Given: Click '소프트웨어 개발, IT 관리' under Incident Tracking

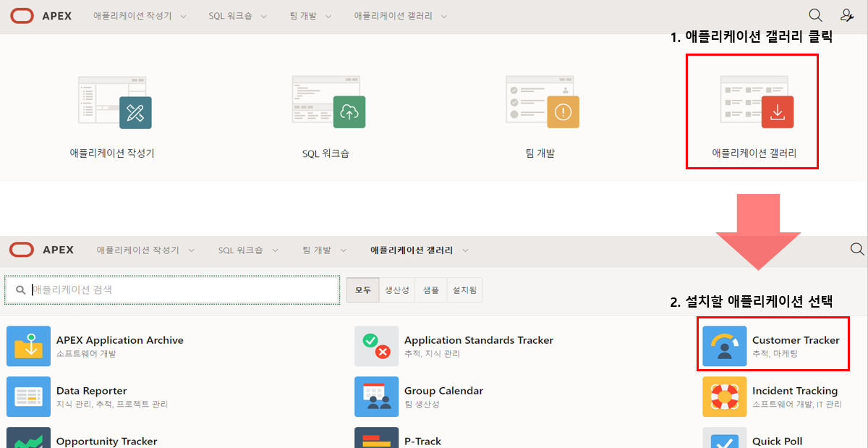Looking at the screenshot, I should coord(797,405).
